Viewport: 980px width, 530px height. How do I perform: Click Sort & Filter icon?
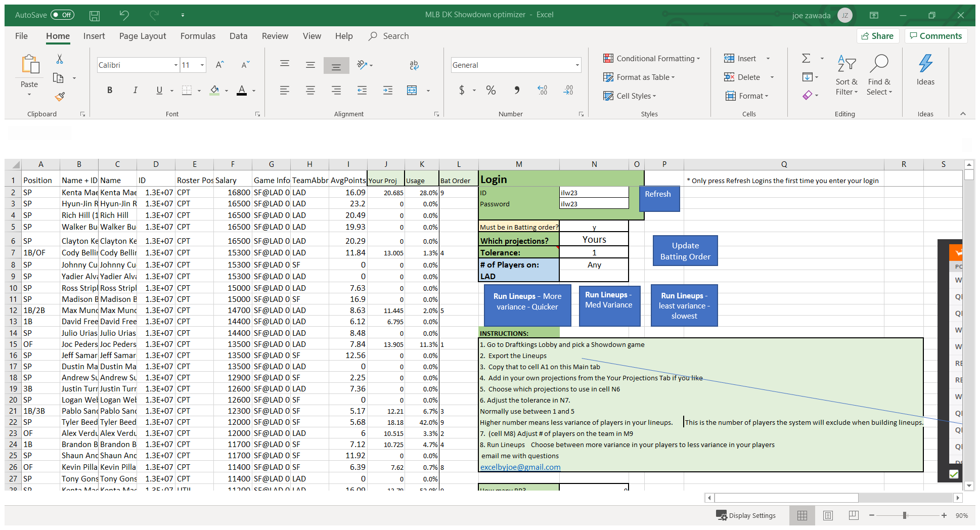(847, 63)
